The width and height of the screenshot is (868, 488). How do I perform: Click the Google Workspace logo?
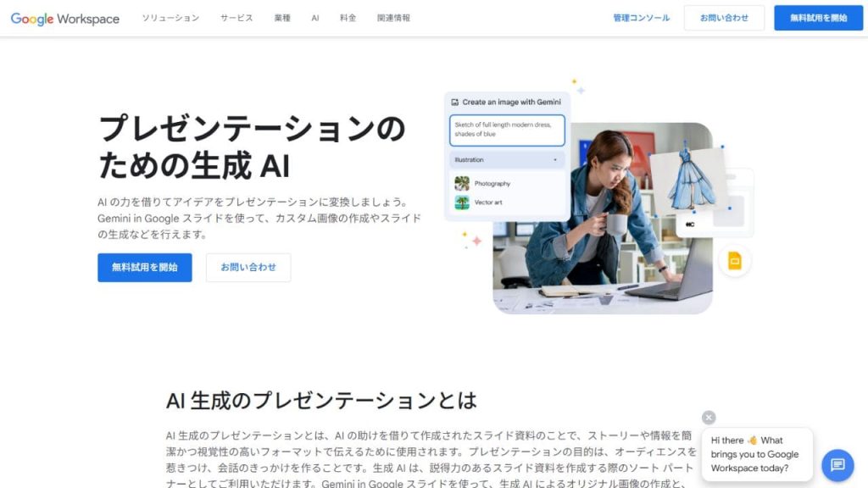(65, 19)
